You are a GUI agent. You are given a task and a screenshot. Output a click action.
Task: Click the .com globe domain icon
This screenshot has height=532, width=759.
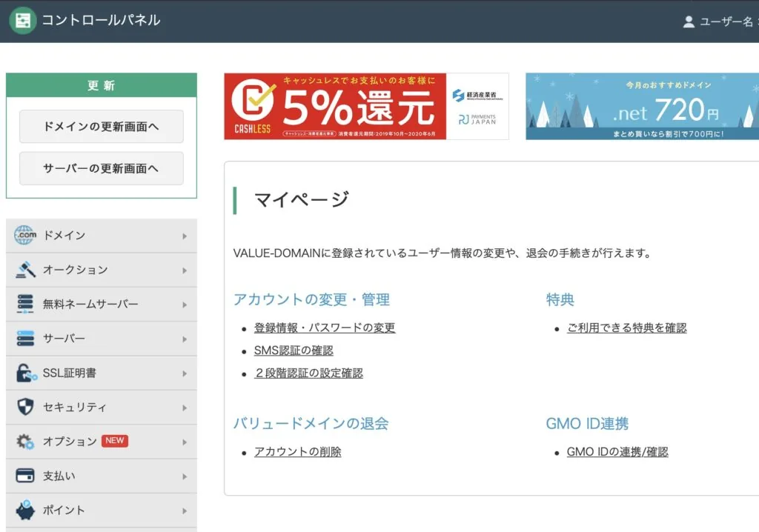point(25,236)
